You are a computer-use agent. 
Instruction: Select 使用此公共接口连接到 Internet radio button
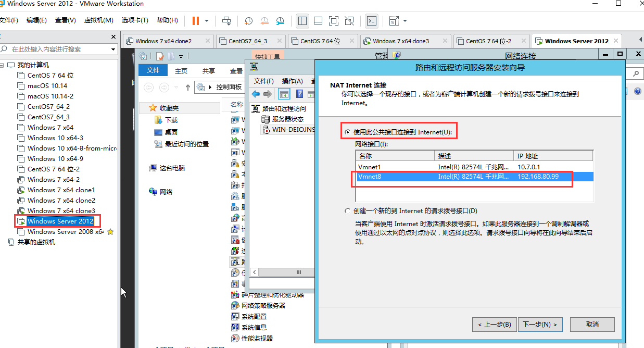click(348, 132)
